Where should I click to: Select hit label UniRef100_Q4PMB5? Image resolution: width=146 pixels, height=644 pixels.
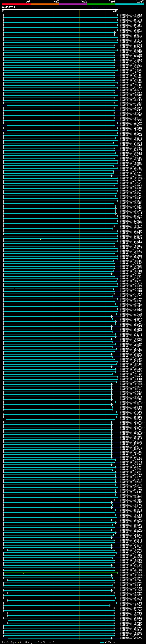(x=131, y=263)
